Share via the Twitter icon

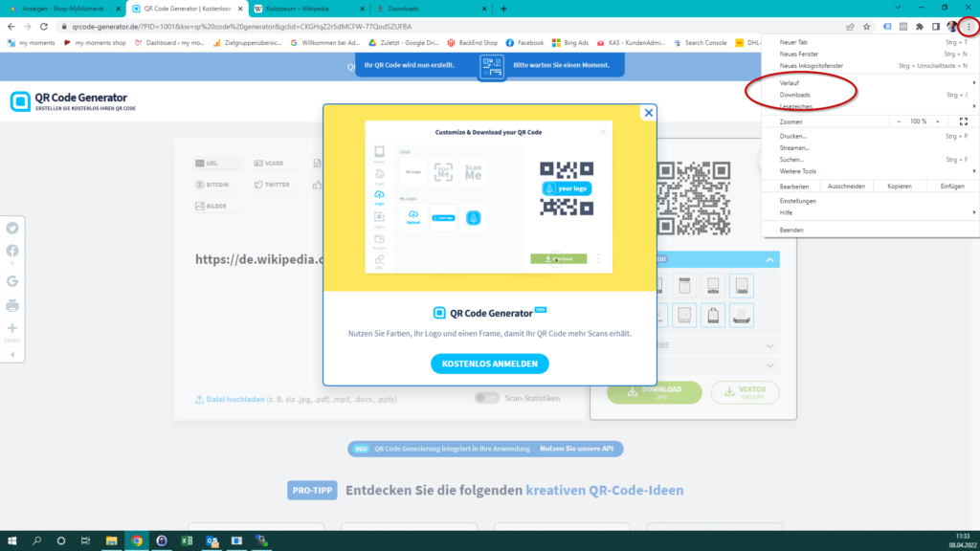pos(12,228)
